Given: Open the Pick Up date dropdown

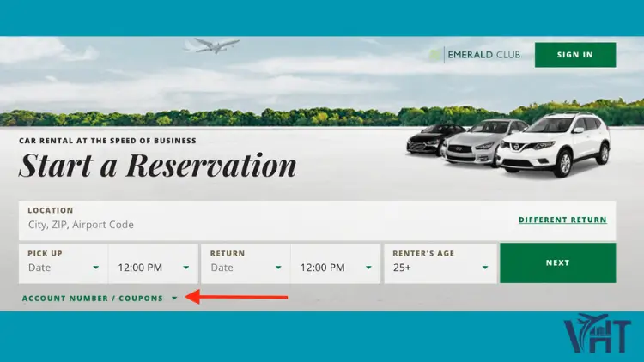Looking at the screenshot, I should tap(63, 268).
